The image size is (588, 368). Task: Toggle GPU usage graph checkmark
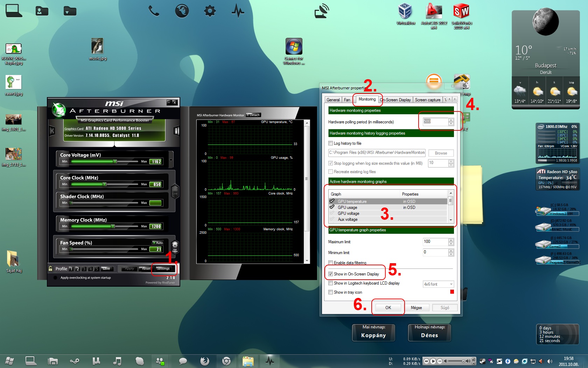(332, 207)
